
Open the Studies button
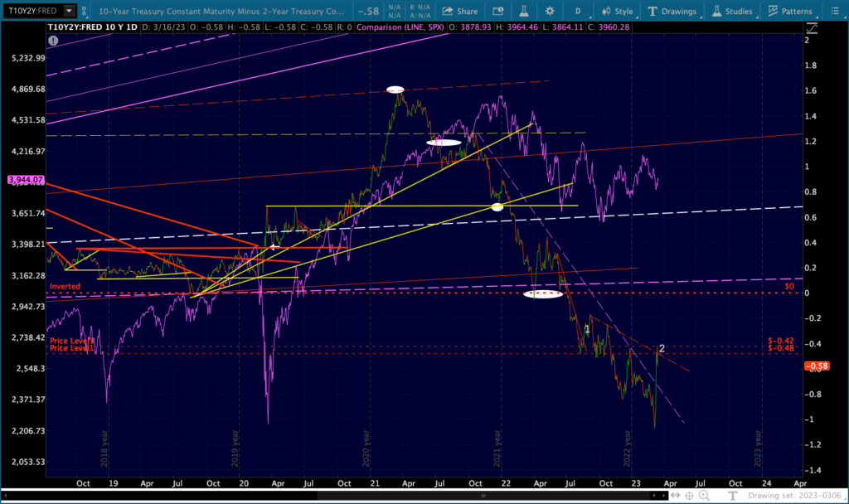731,11
